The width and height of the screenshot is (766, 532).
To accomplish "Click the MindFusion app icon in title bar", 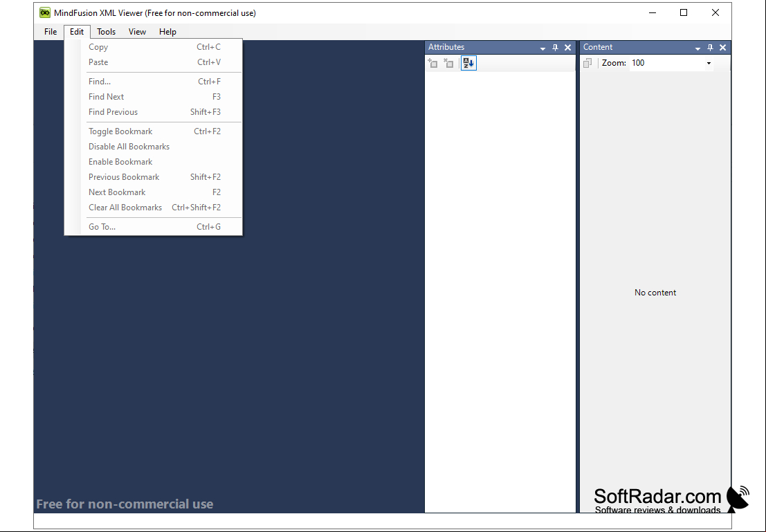I will click(45, 12).
